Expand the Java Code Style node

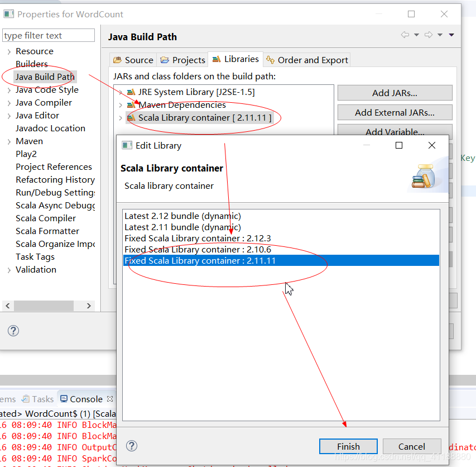tap(9, 90)
